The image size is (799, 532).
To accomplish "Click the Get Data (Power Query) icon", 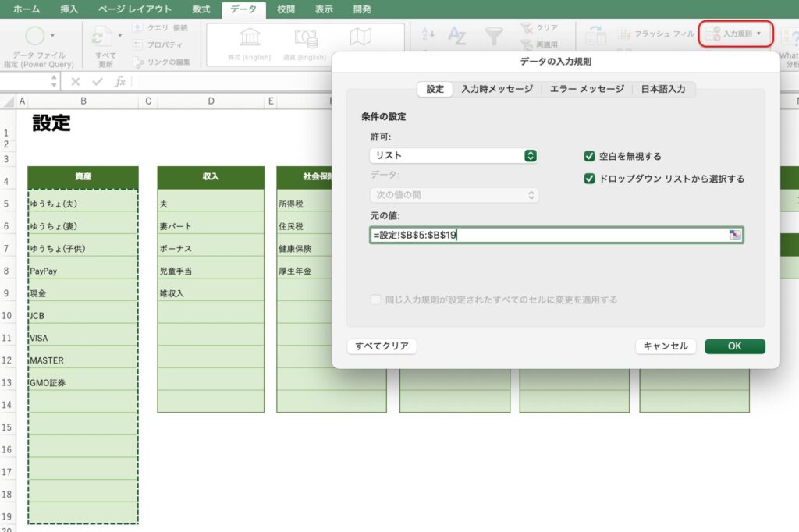I will pyautogui.click(x=35, y=36).
